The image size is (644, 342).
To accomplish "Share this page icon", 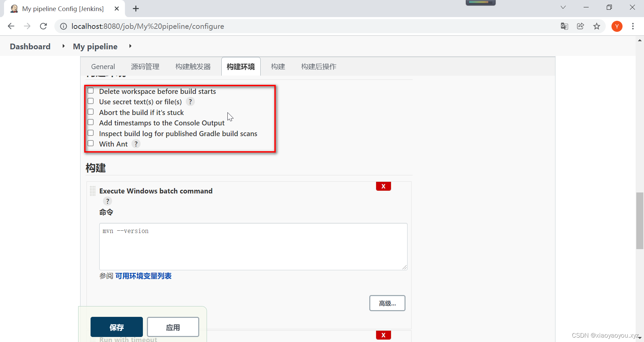I will coord(581,26).
